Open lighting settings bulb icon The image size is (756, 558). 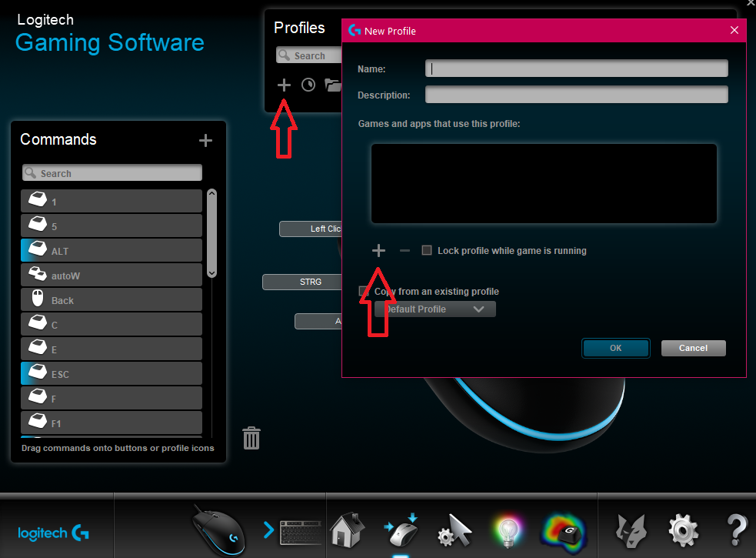pos(508,531)
